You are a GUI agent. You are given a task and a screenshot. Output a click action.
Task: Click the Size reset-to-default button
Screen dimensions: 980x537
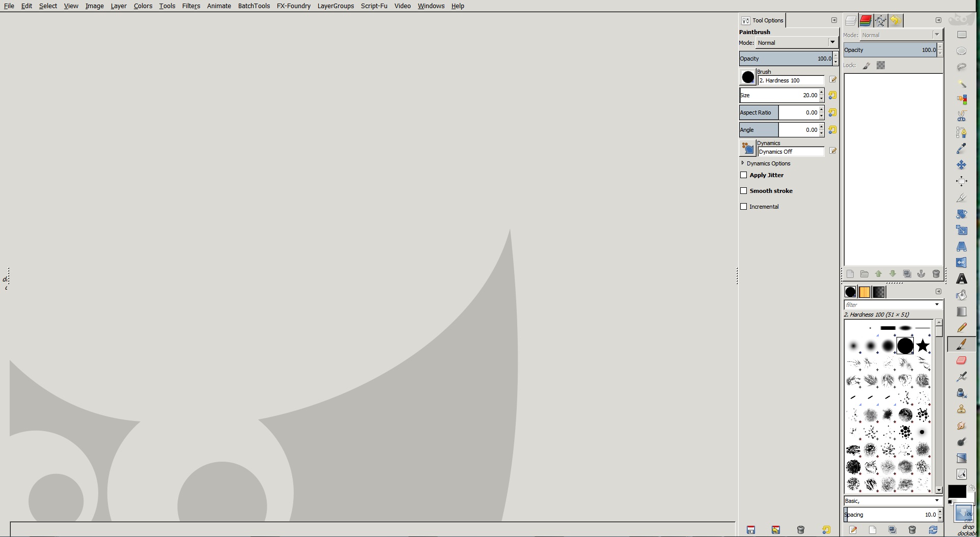[x=832, y=95]
